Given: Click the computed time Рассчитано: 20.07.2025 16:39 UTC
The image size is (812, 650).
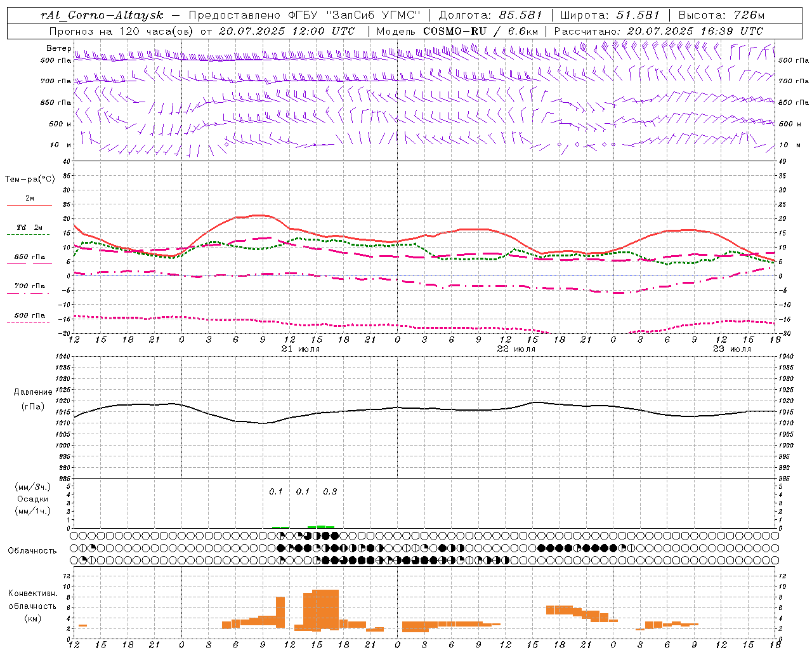Looking at the screenshot, I should [658, 31].
